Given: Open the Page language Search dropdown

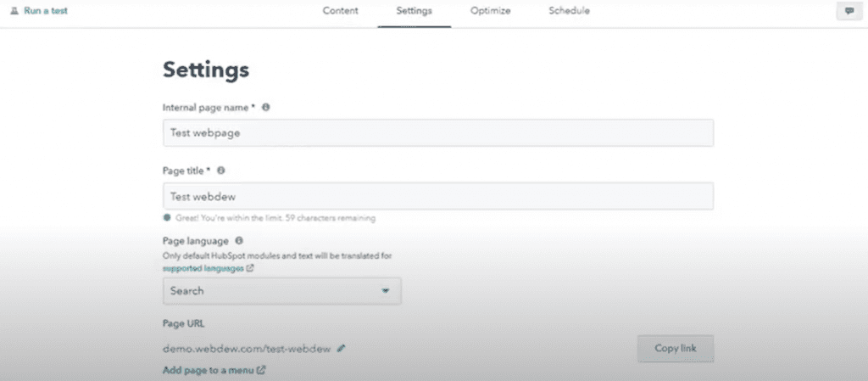Looking at the screenshot, I should [x=281, y=291].
